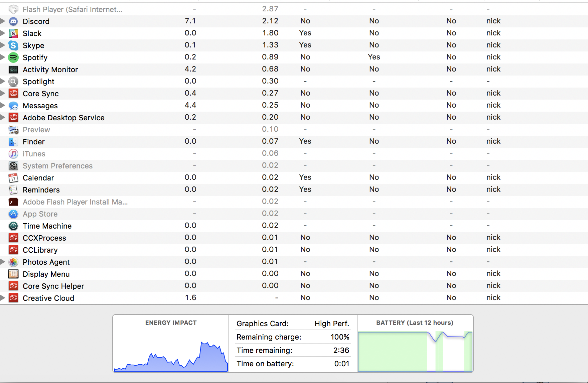Click the Calendar app icon
588x383 pixels.
coord(13,178)
